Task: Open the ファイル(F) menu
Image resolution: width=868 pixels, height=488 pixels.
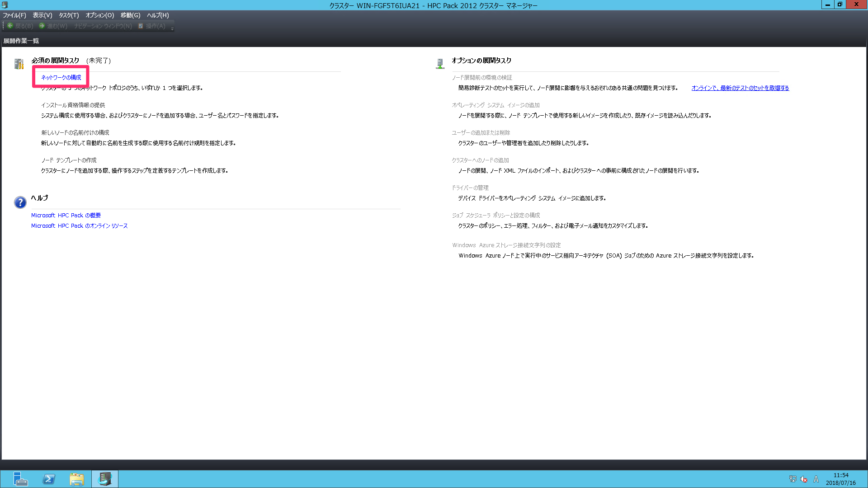Action: (14, 15)
